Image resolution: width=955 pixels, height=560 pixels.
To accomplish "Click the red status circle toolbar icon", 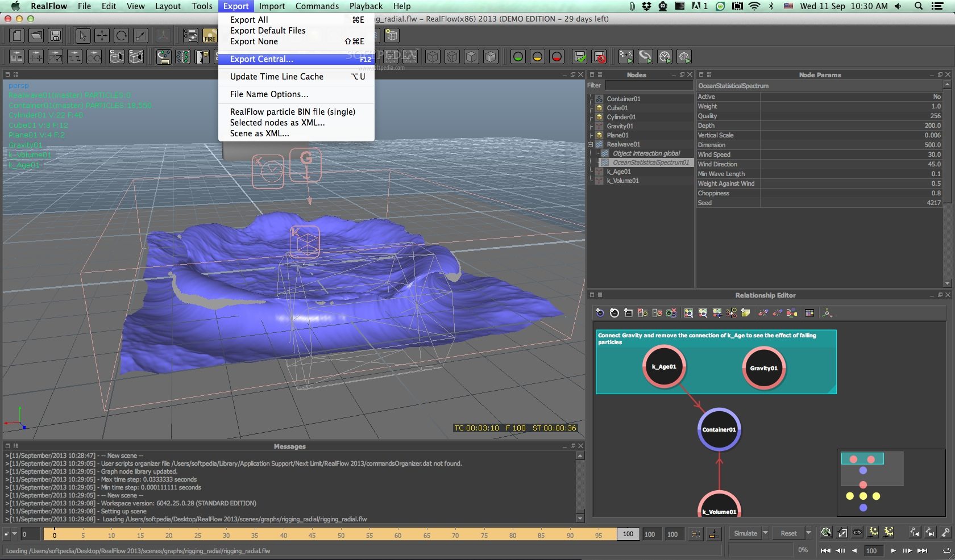I will [x=556, y=57].
